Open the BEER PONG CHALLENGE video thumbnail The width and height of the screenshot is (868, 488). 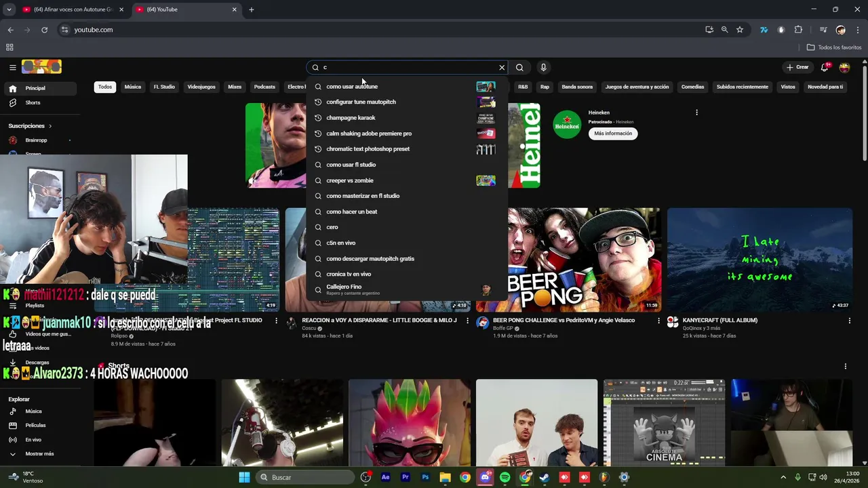click(x=568, y=260)
